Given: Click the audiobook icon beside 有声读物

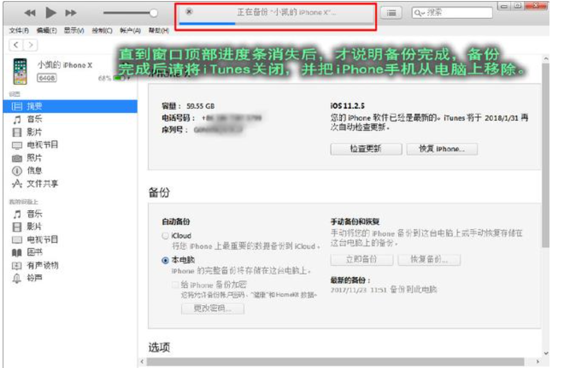Looking at the screenshot, I should [x=17, y=266].
